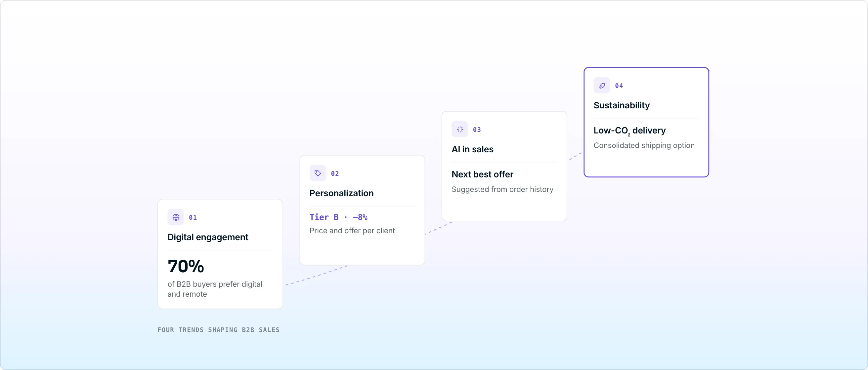Click the leaf icon on card 04

[602, 86]
